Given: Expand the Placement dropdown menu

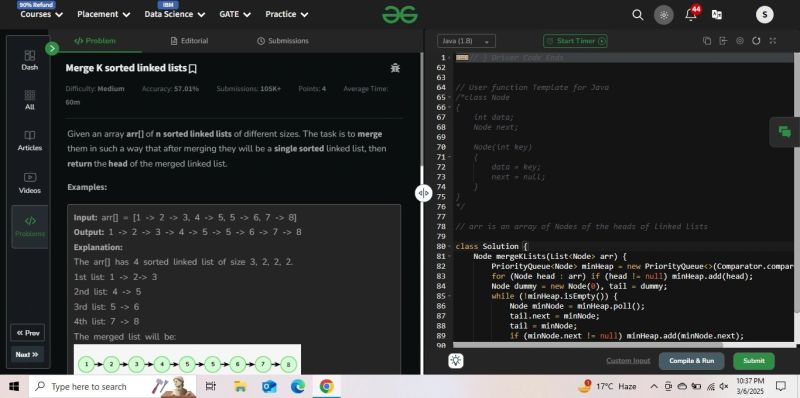Looking at the screenshot, I should 104,14.
